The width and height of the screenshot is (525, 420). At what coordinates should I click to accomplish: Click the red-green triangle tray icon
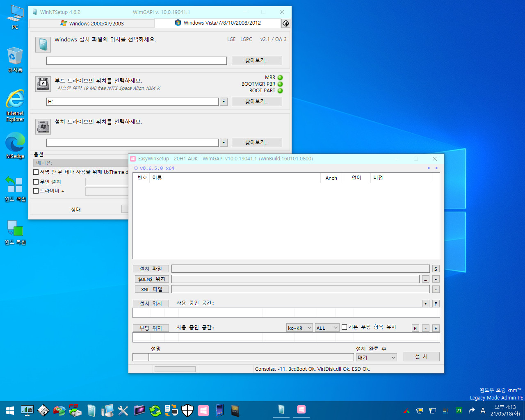(406, 411)
